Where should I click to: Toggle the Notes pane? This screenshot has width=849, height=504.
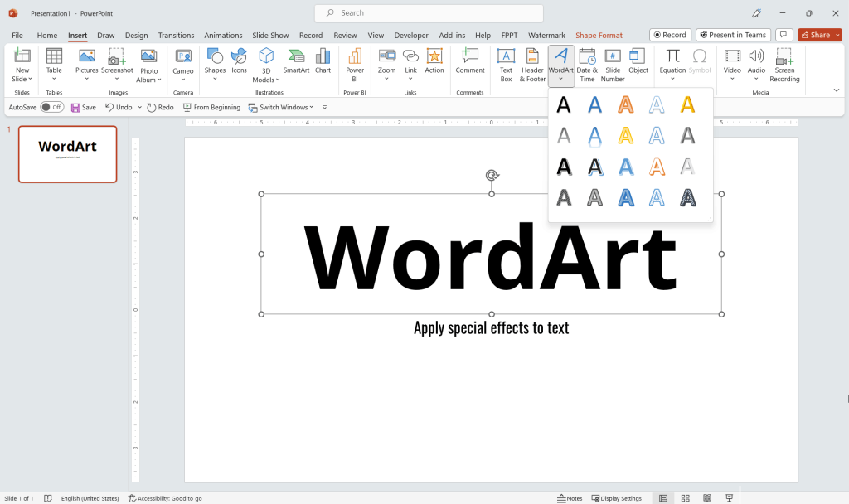(570, 498)
